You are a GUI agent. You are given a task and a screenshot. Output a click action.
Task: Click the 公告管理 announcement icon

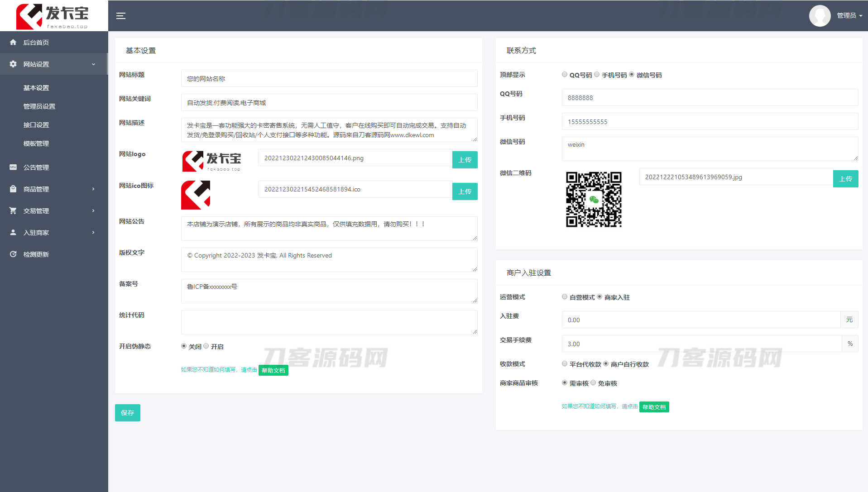(x=13, y=167)
